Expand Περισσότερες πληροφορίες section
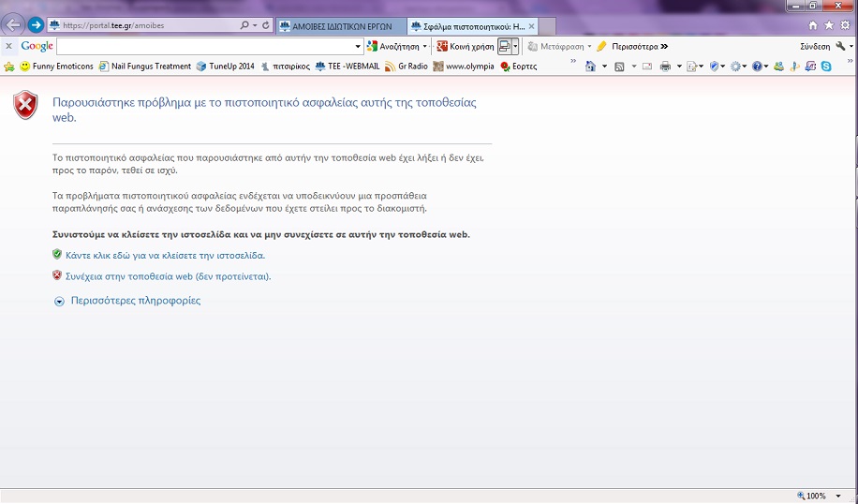 tap(135, 301)
